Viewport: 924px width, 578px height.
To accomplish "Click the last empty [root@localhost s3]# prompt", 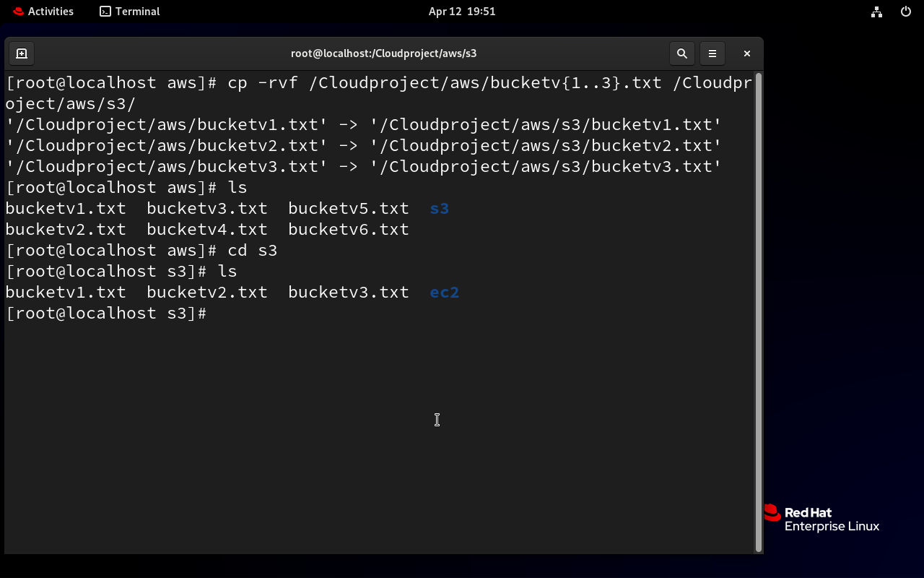I will (x=106, y=314).
